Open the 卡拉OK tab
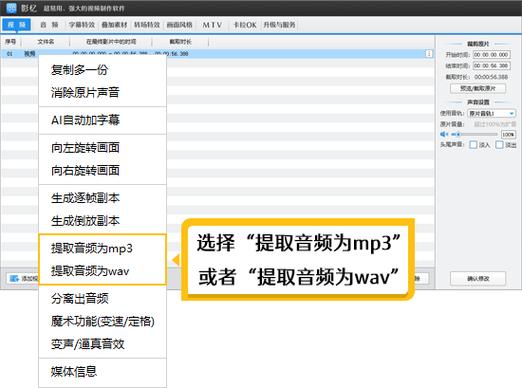The width and height of the screenshot is (522, 388). tap(245, 25)
